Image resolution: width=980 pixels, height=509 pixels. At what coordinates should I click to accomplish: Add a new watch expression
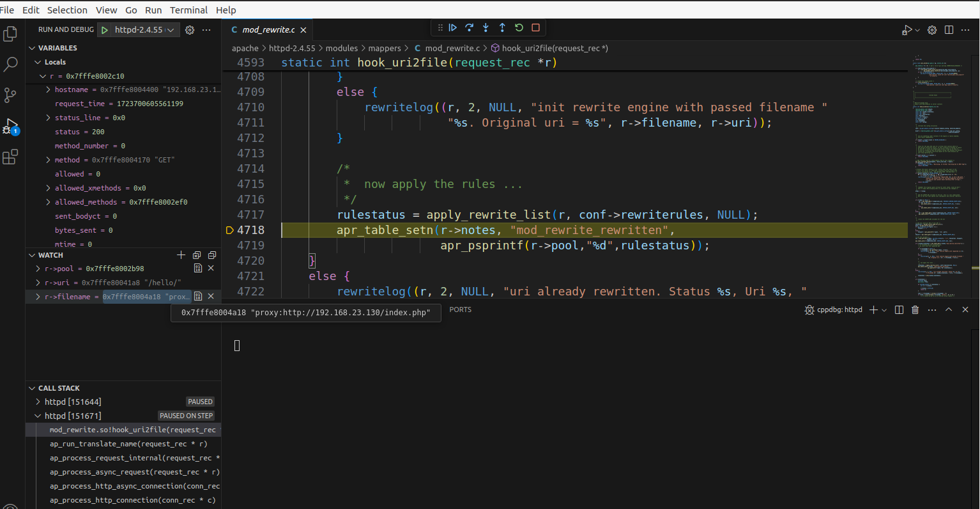181,255
